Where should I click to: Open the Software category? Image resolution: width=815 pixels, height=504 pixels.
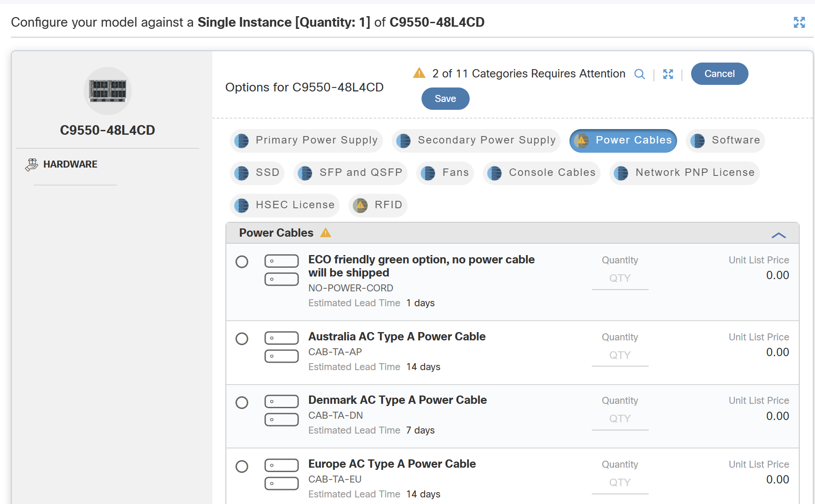click(x=725, y=140)
